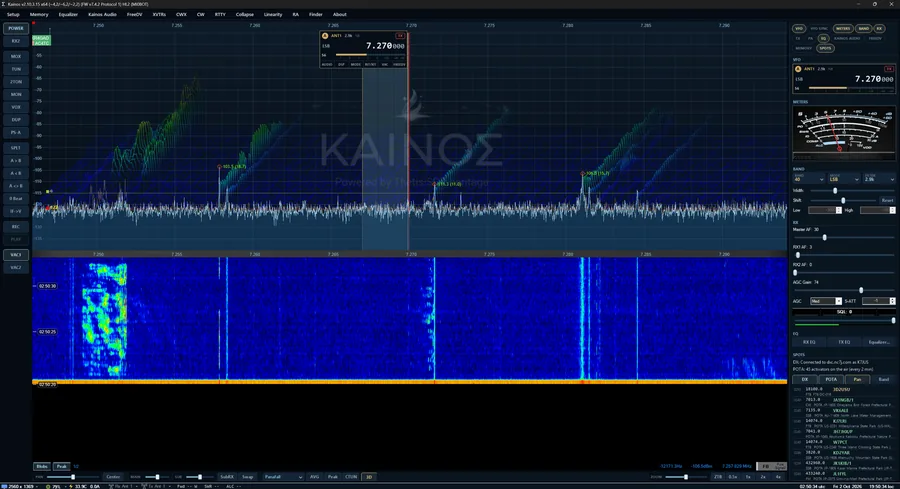This screenshot has height=489, width=900.
Task: Click the Reset shift button
Action: (x=887, y=200)
